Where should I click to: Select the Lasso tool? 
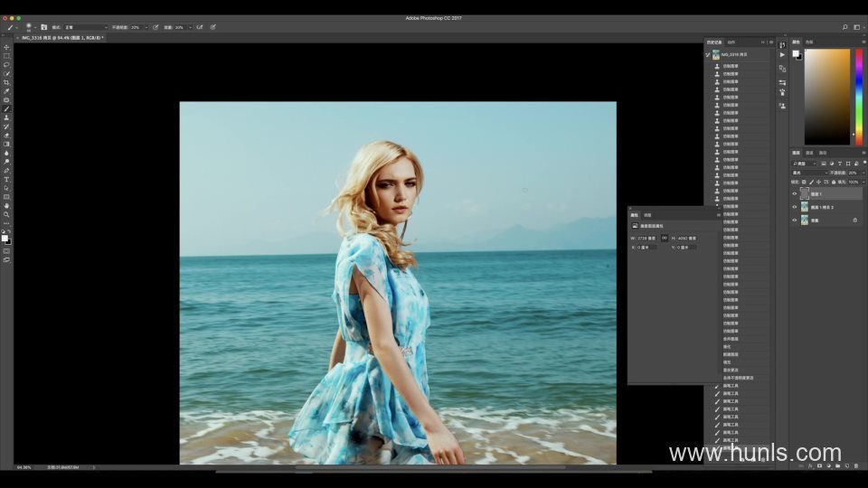6,65
